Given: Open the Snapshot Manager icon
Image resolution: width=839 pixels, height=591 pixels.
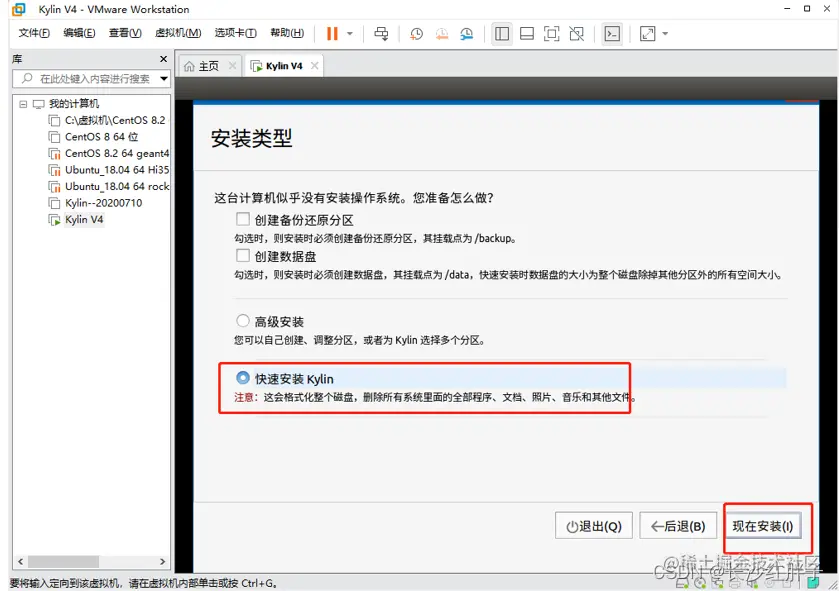Looking at the screenshot, I should [x=466, y=33].
